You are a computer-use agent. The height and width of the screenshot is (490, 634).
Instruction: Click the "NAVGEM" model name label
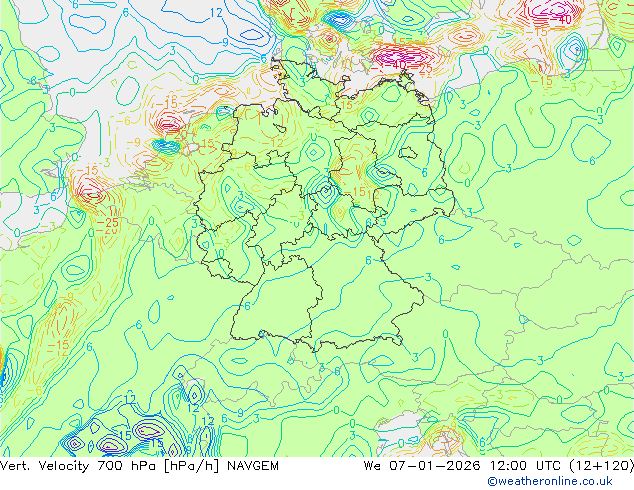(x=253, y=466)
